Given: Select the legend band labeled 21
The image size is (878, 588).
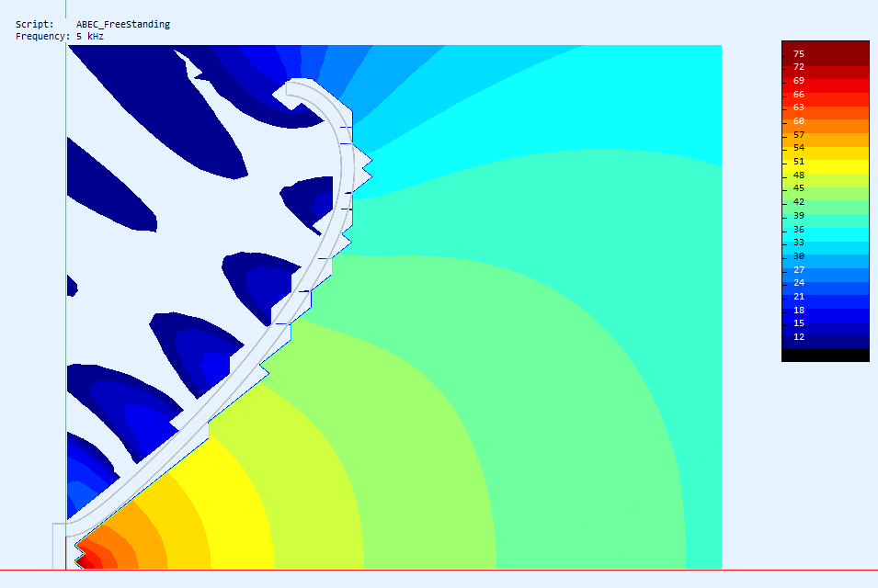Looking at the screenshot, I should point(826,301).
